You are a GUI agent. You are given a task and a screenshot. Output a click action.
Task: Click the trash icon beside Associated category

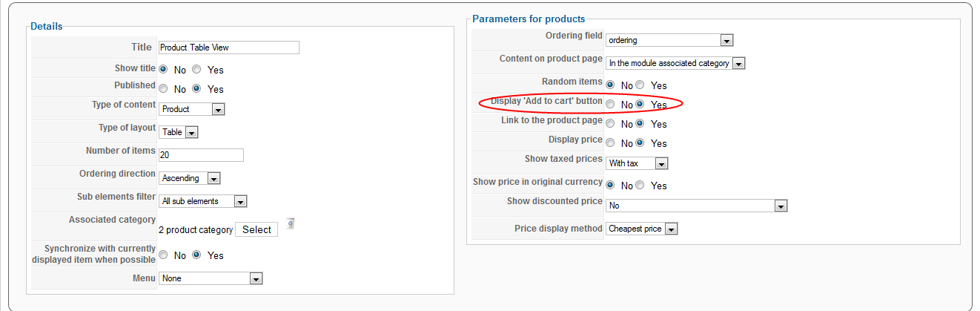click(x=290, y=223)
